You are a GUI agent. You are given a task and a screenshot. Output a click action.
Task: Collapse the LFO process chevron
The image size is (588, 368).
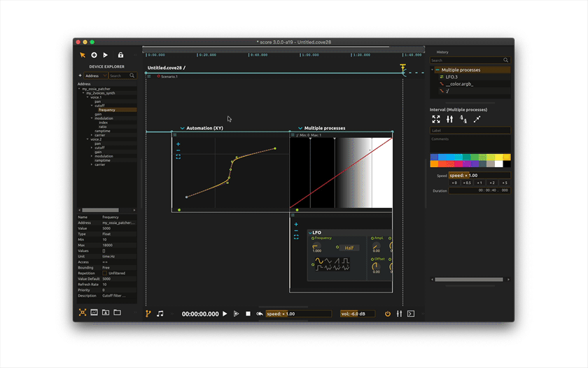tap(310, 233)
